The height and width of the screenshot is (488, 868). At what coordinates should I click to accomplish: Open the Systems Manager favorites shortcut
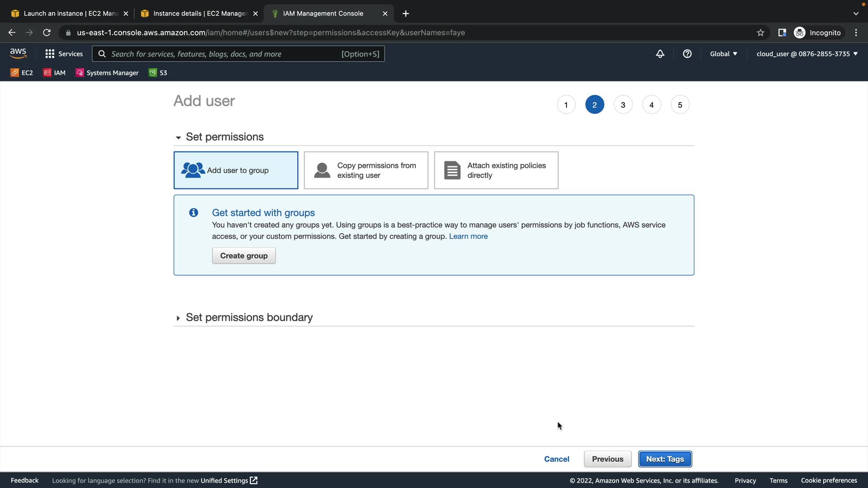[107, 73]
